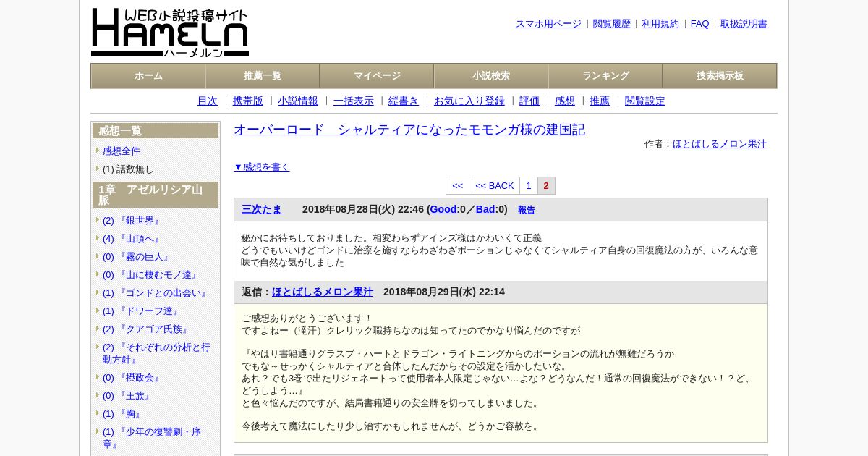
Task: Vote Bad on 三次たま comment
Action: point(485,209)
